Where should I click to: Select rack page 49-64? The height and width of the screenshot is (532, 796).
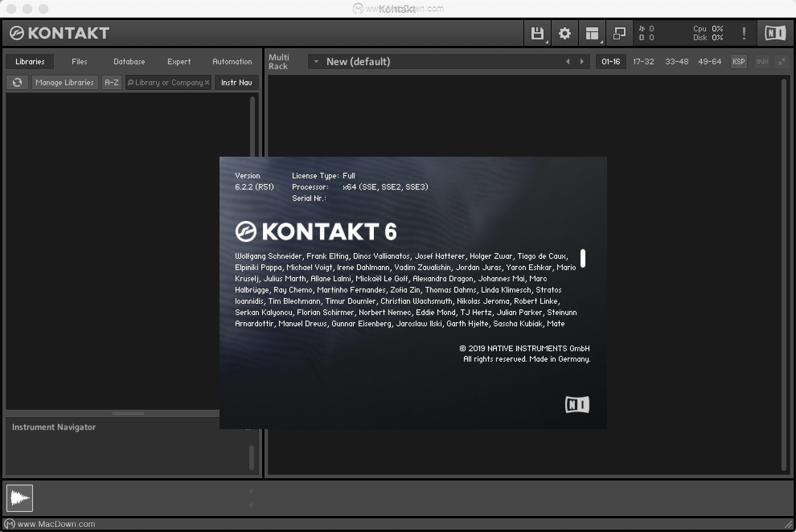click(710, 61)
